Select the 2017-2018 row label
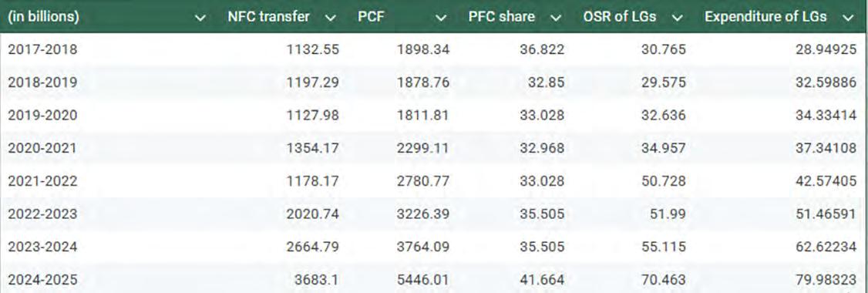 click(42, 50)
